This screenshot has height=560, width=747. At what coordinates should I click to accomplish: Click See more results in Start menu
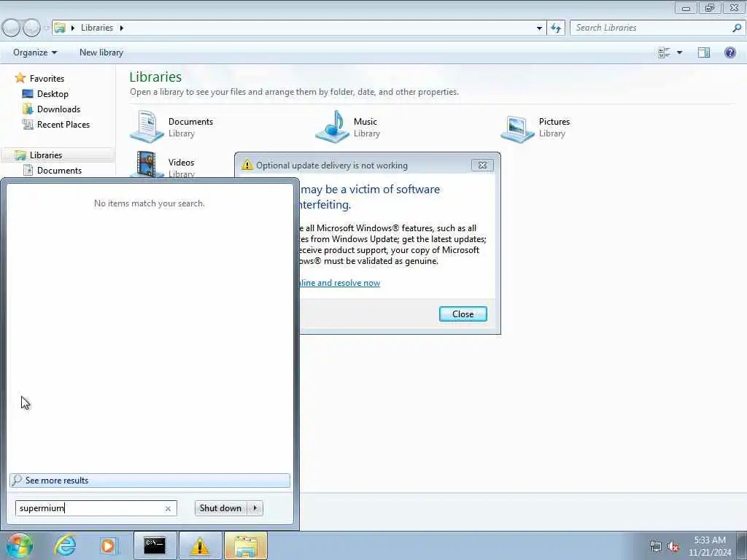coord(150,481)
